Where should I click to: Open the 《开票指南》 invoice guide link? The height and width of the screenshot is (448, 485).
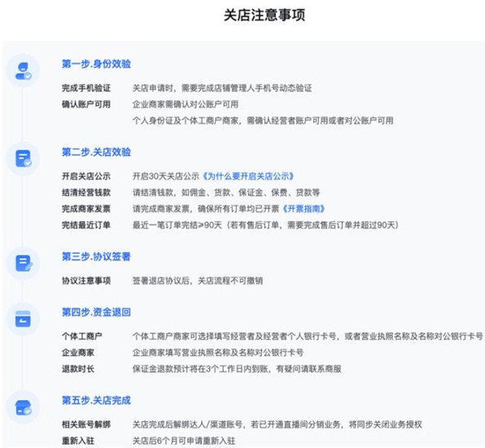(x=303, y=209)
